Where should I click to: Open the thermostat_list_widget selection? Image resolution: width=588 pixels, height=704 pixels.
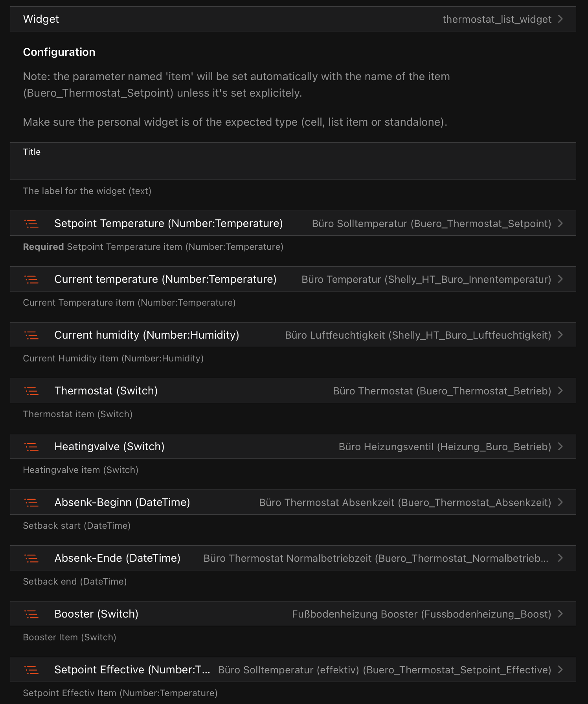click(x=497, y=19)
